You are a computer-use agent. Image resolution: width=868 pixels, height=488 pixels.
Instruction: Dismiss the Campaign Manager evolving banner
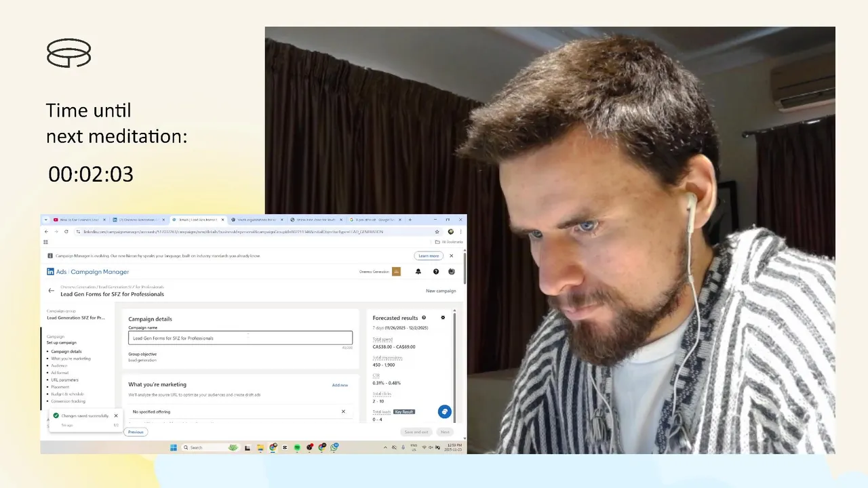click(x=452, y=256)
